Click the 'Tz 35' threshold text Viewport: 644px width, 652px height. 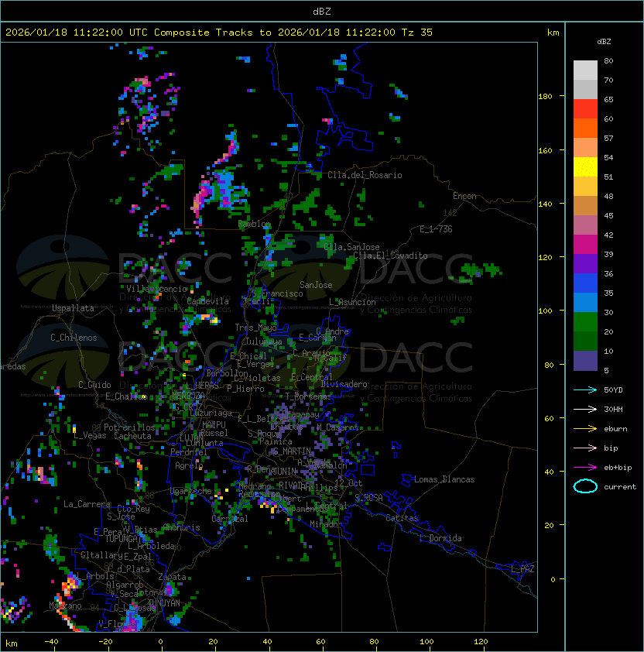tap(417, 33)
